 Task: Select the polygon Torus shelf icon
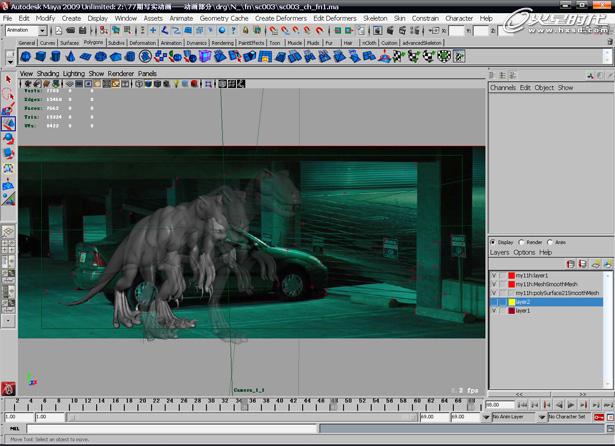tap(100, 56)
